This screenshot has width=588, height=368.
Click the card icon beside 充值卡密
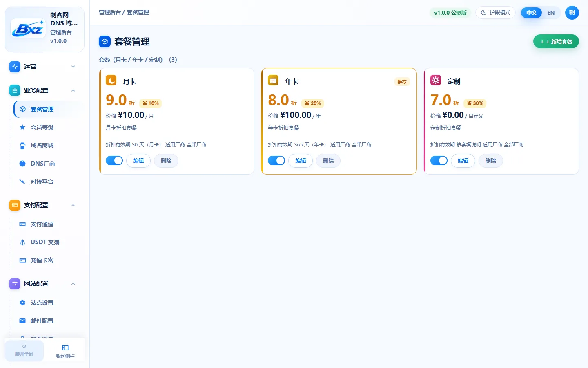click(x=22, y=260)
